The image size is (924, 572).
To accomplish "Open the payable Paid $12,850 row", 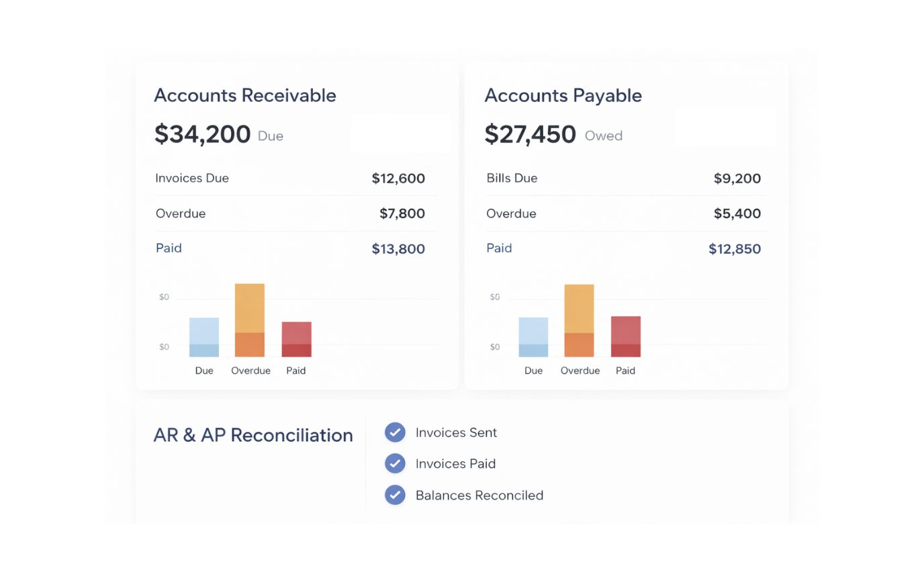I will (623, 248).
